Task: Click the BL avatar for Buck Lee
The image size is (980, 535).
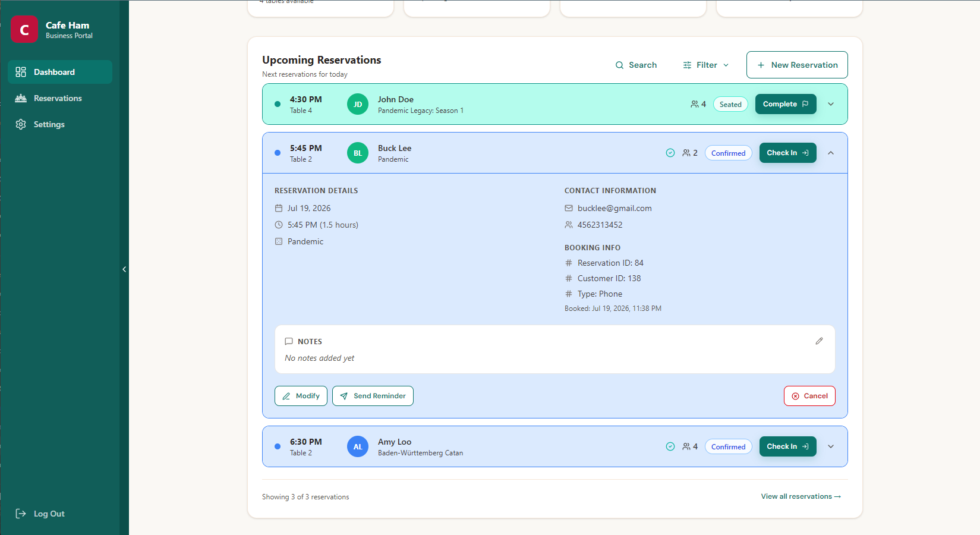Action: (358, 153)
